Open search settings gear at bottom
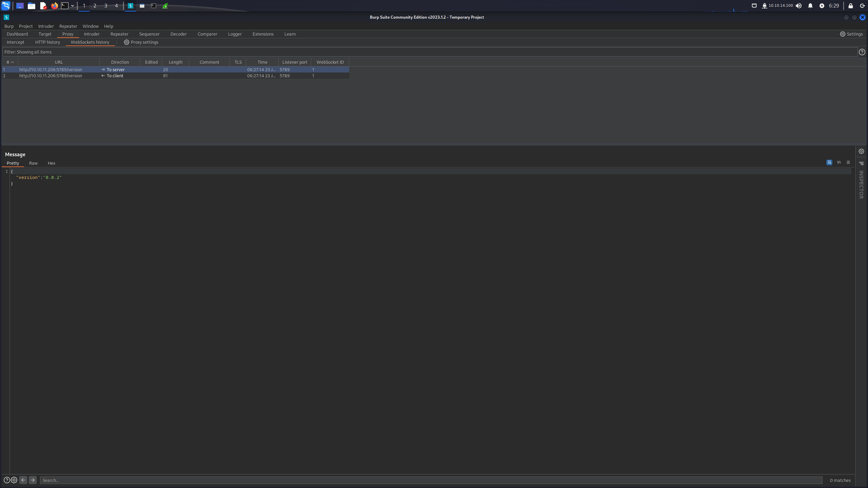The width and height of the screenshot is (868, 488). click(x=14, y=480)
